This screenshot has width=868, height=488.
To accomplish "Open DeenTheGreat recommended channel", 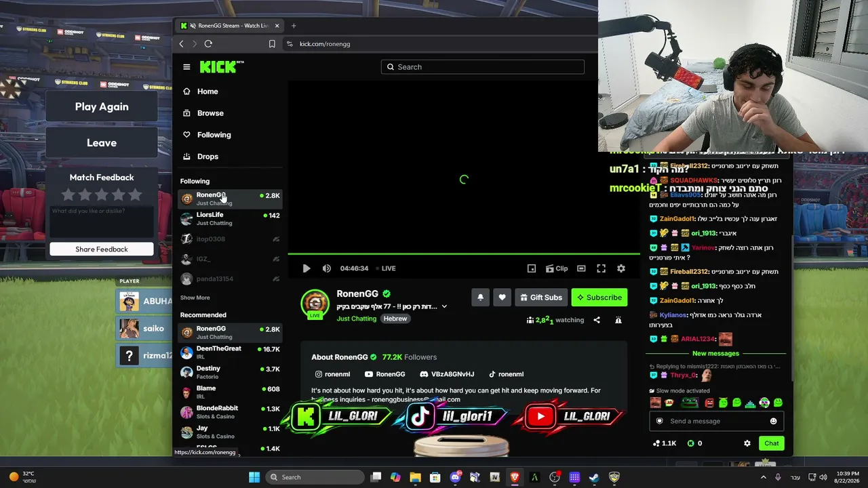I will point(230,352).
